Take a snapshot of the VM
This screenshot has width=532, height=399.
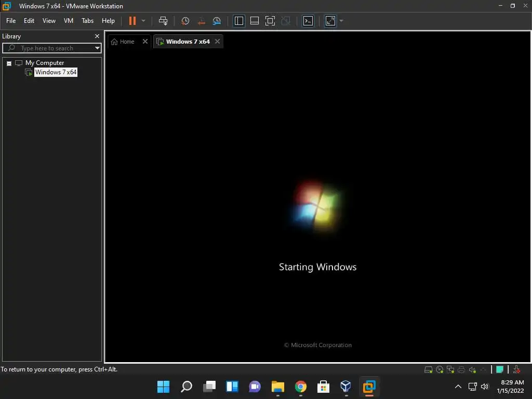[x=185, y=21]
